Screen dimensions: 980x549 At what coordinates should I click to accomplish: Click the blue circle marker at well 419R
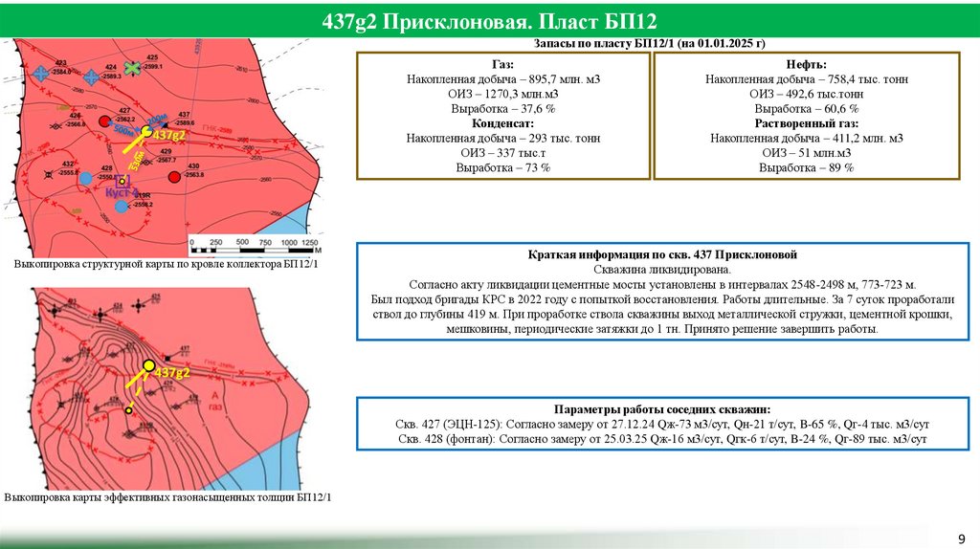coord(122,206)
